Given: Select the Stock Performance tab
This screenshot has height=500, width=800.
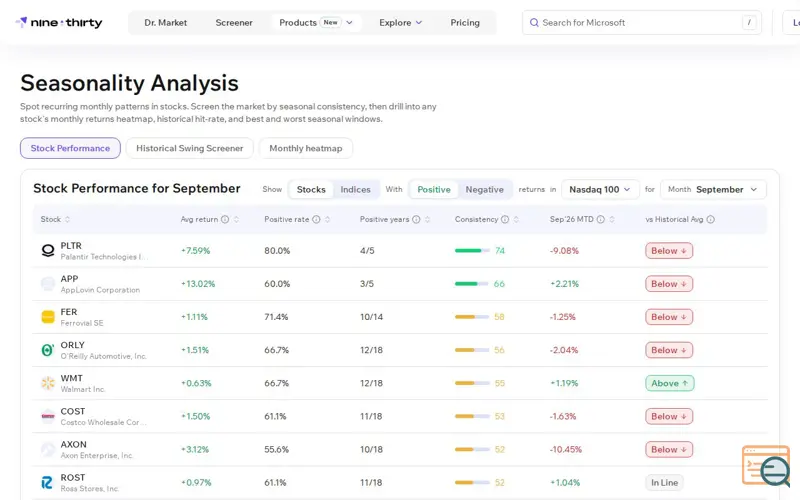Looking at the screenshot, I should [70, 148].
